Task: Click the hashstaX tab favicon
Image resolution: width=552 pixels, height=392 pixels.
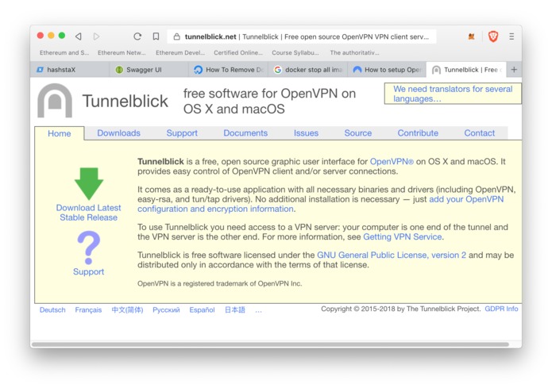Action: coord(41,70)
